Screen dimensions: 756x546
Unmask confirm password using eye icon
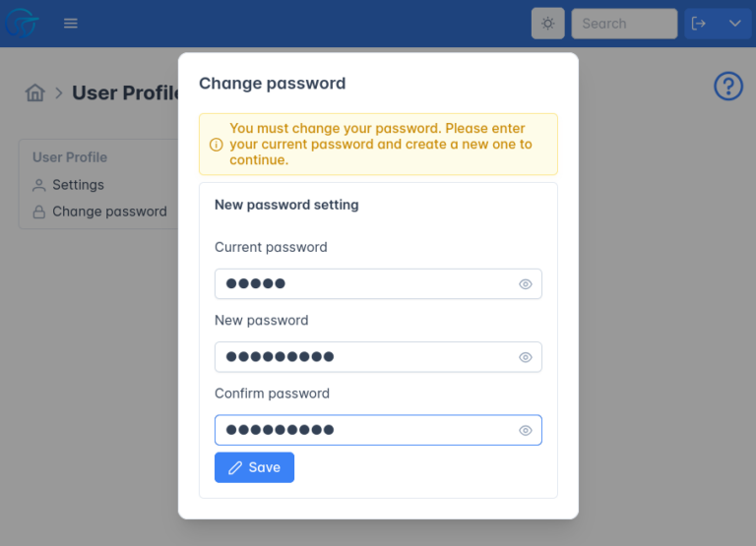tap(526, 430)
